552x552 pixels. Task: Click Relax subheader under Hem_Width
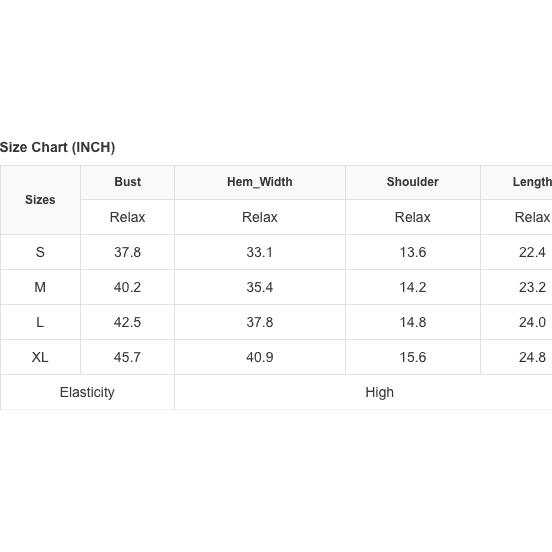[260, 217]
